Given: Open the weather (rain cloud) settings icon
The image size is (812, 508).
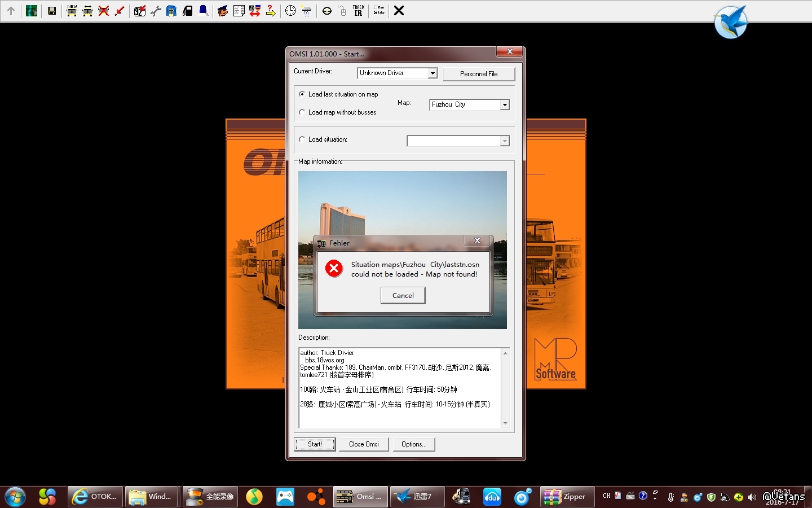Looking at the screenshot, I should pyautogui.click(x=306, y=11).
